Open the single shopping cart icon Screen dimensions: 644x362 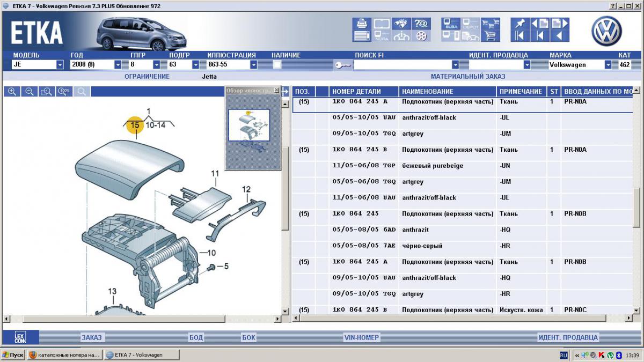click(491, 36)
